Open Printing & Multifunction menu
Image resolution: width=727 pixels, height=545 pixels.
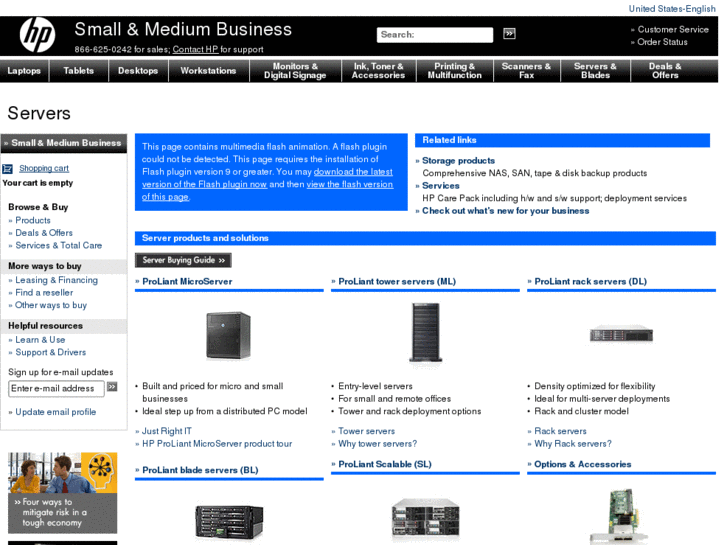(454, 71)
